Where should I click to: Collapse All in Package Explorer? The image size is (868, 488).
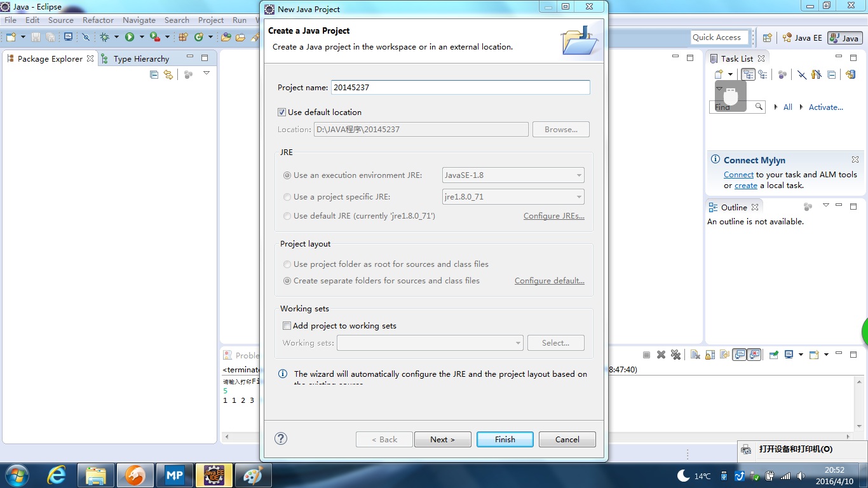(154, 74)
